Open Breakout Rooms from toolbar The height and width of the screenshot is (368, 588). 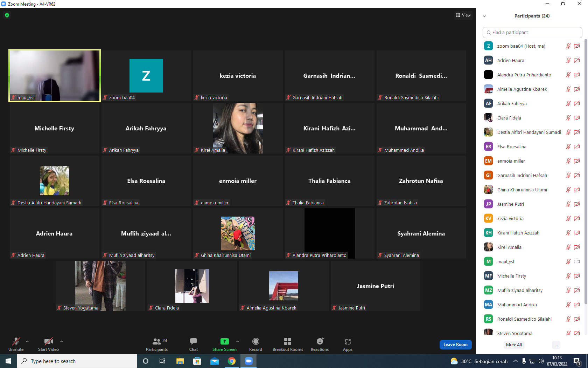point(288,341)
